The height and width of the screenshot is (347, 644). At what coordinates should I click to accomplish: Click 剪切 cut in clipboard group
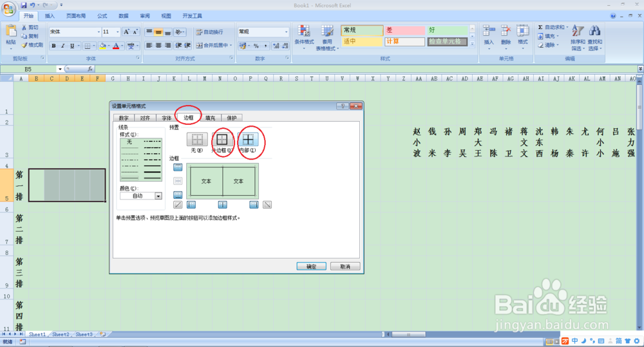[x=30, y=27]
